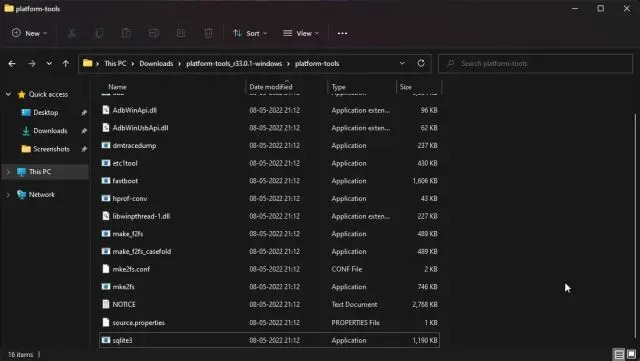640x361 pixels.
Task: Select the fastboot application file
Action: tap(269, 181)
